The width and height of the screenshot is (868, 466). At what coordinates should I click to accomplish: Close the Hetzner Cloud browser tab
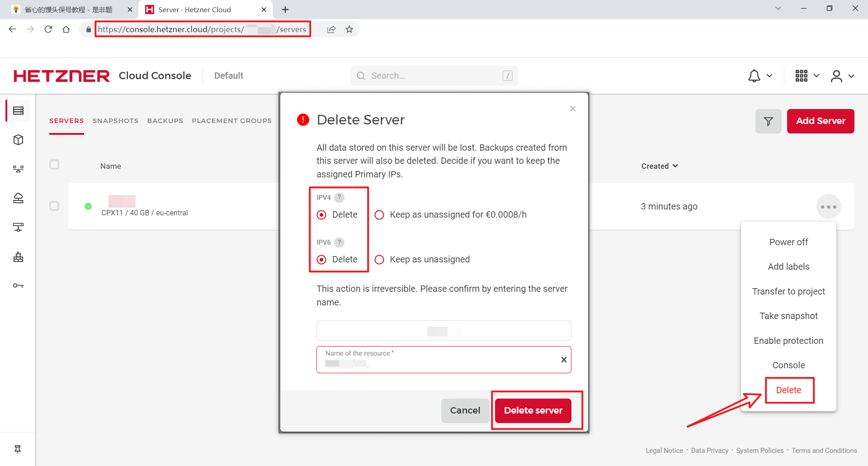pyautogui.click(x=264, y=10)
